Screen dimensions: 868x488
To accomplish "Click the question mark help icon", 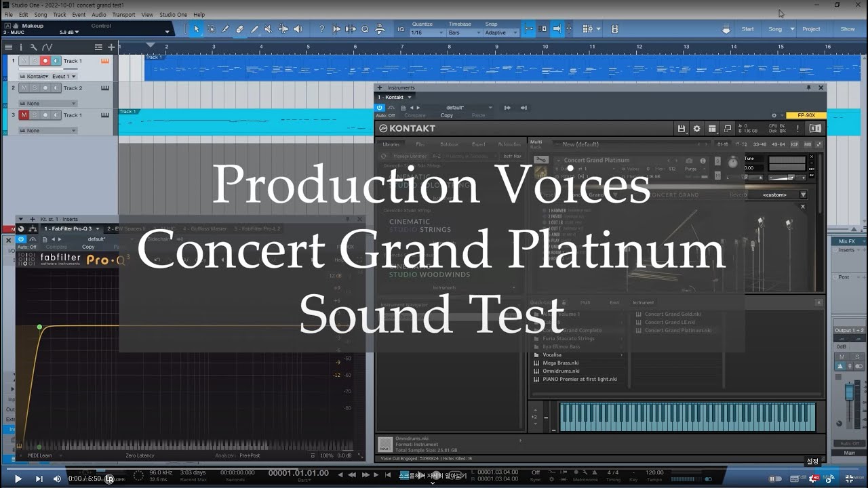I will 321,29.
